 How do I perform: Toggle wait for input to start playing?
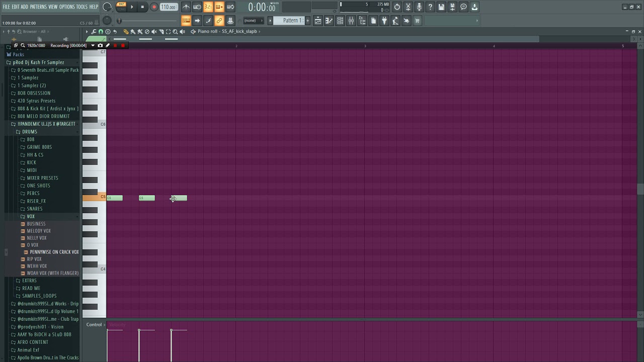pyautogui.click(x=197, y=7)
